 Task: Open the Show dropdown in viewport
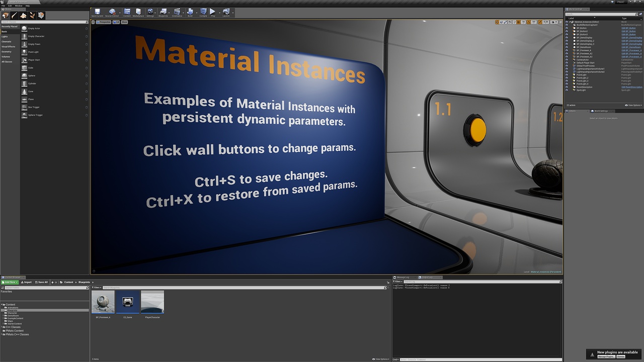click(124, 22)
